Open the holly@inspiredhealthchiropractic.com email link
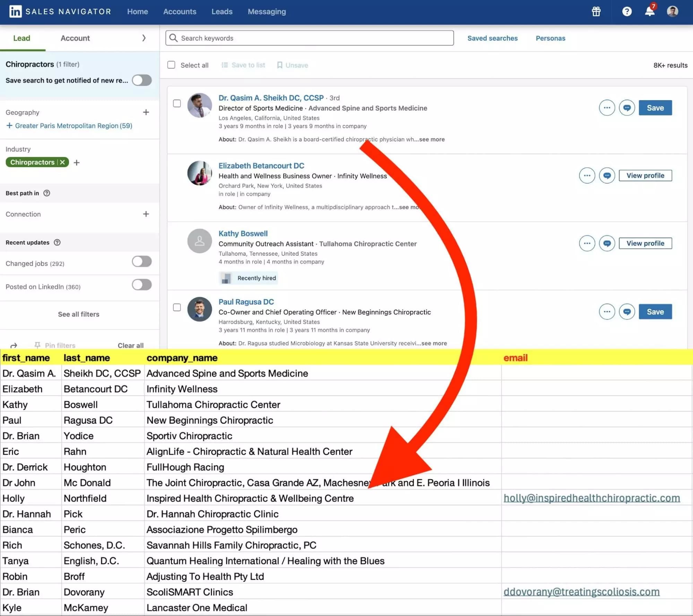 (591, 498)
